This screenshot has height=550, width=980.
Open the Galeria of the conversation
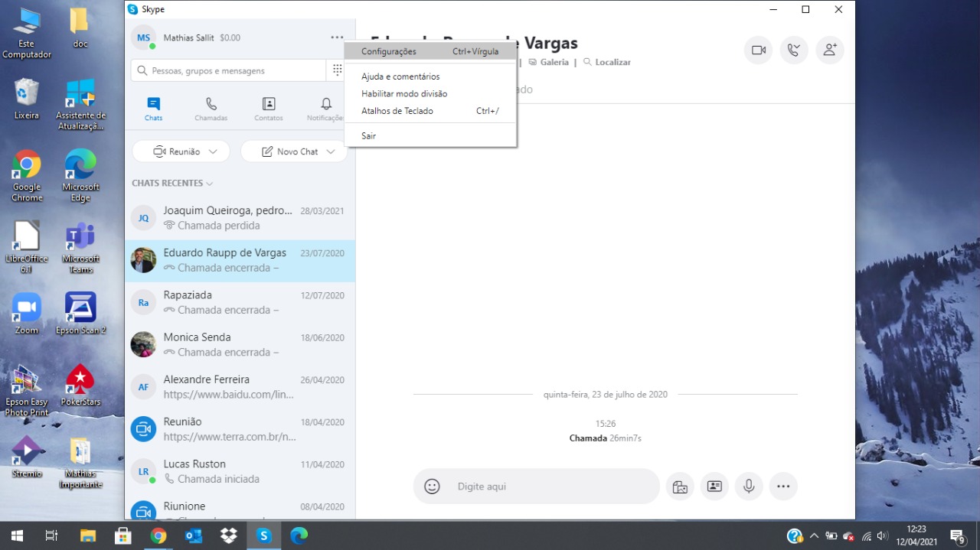tap(548, 62)
